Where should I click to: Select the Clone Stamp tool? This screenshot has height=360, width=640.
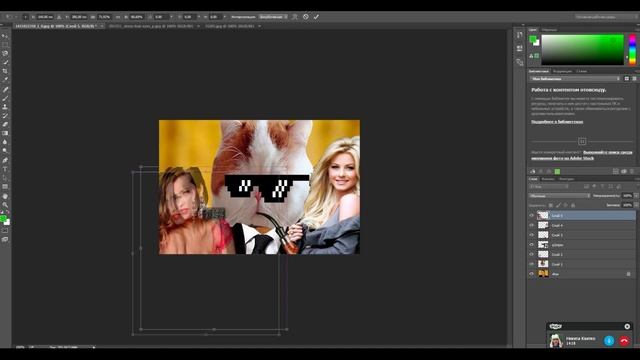5,107
